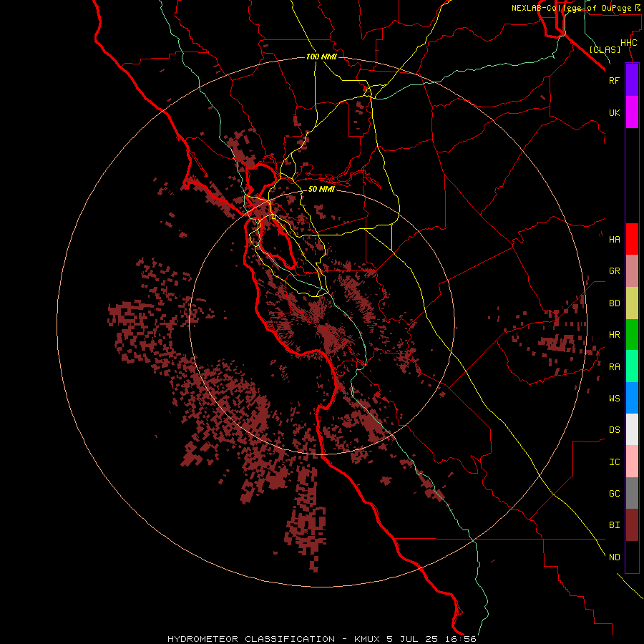Viewport: 644px width, 644px height.
Task: Click the BI brown legend swatch
Action: (632, 525)
